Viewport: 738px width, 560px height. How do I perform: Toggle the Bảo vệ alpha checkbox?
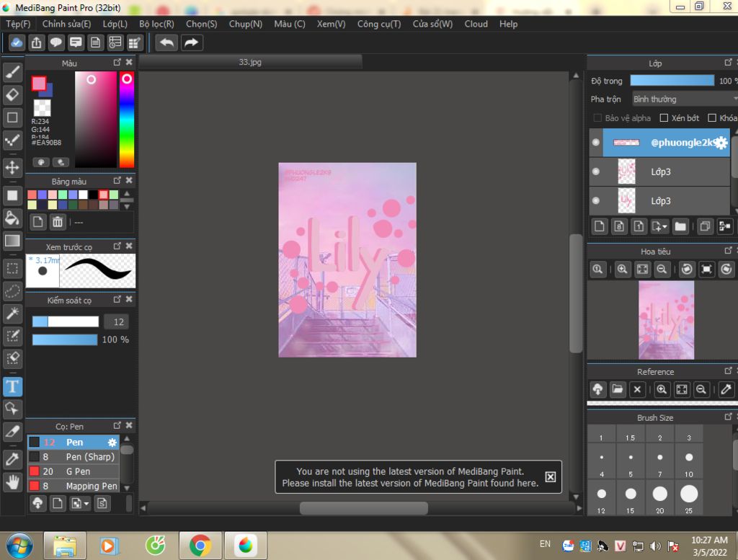pyautogui.click(x=597, y=118)
